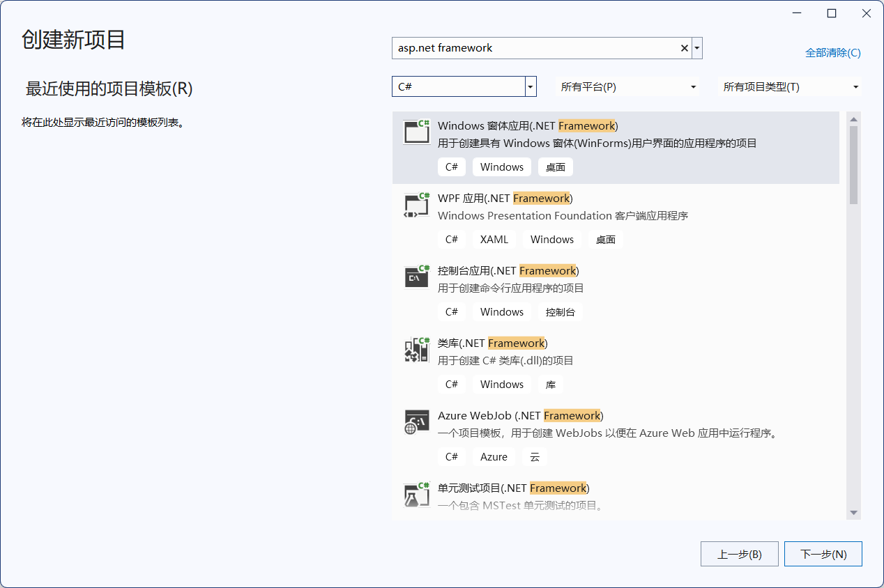The height and width of the screenshot is (588, 884).
Task: Click the class library template icon
Action: [417, 349]
